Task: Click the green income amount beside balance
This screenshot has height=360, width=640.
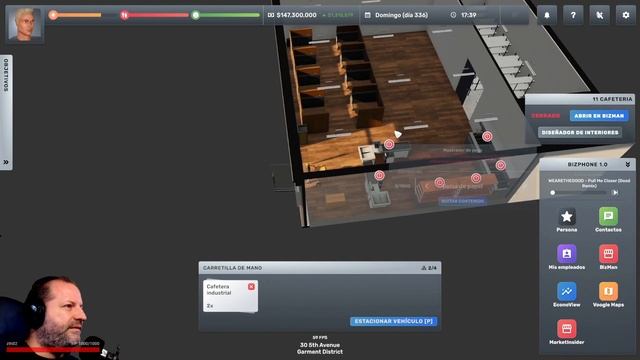Action: point(338,15)
